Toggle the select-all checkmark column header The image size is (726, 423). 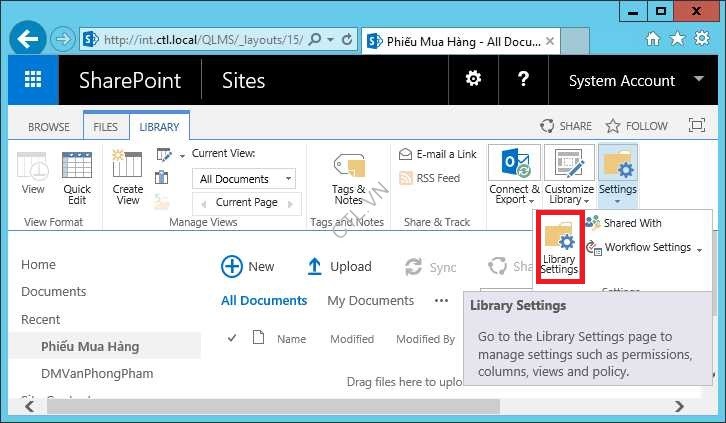coord(233,339)
